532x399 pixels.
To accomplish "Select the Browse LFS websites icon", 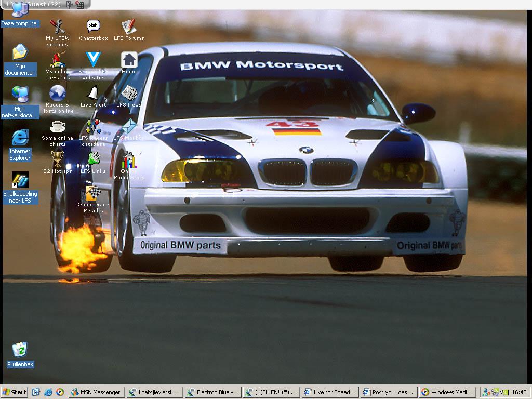I will (94, 59).
